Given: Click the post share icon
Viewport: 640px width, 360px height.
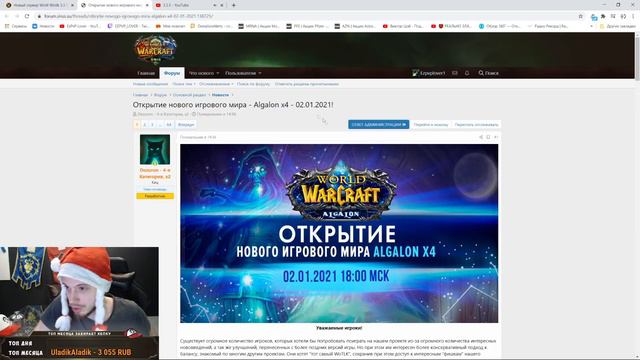Looking at the screenshot, I should pos(481,137).
